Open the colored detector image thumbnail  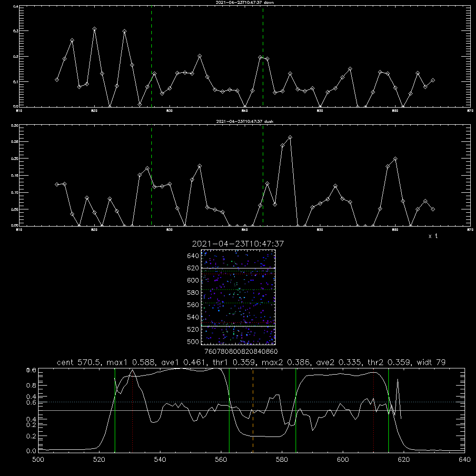click(238, 297)
